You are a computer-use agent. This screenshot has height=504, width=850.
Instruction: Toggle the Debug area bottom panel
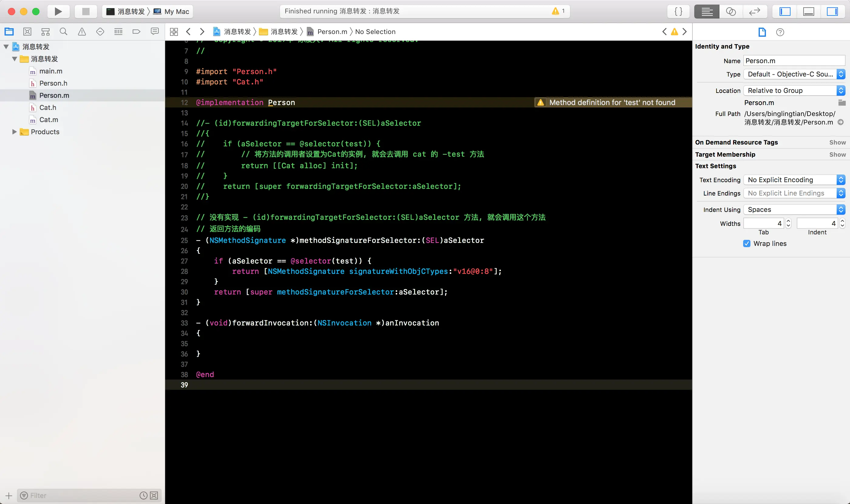click(808, 12)
